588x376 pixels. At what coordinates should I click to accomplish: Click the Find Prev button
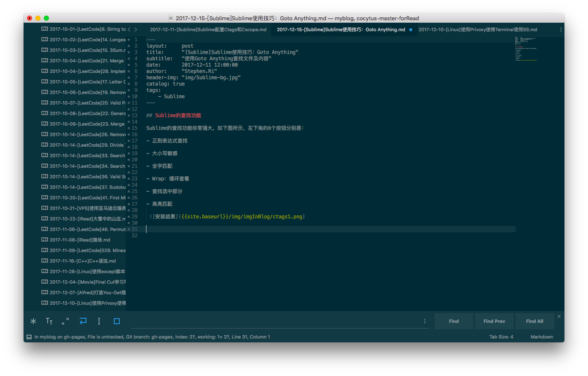pos(494,321)
